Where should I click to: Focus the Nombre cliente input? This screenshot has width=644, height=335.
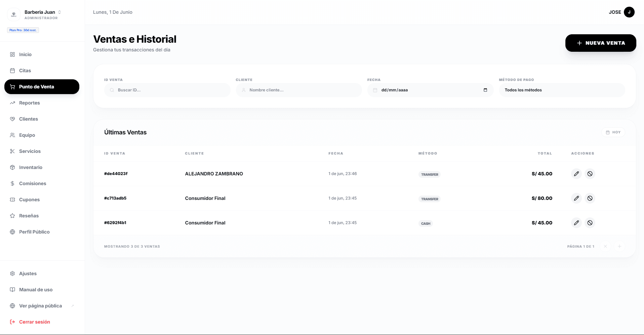(x=299, y=90)
